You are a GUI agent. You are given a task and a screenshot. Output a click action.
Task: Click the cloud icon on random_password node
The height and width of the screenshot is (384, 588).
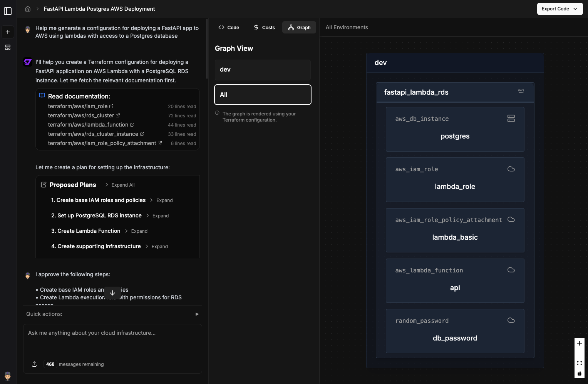click(x=511, y=320)
